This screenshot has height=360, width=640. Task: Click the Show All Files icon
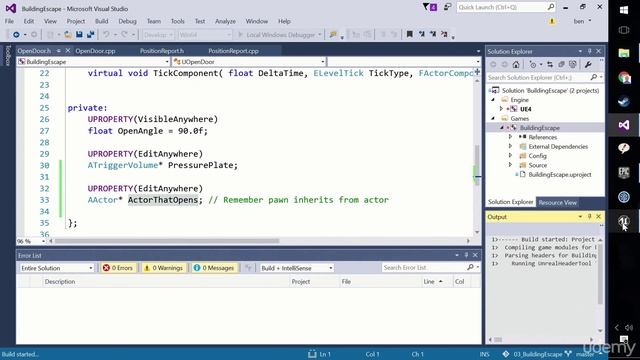573,64
